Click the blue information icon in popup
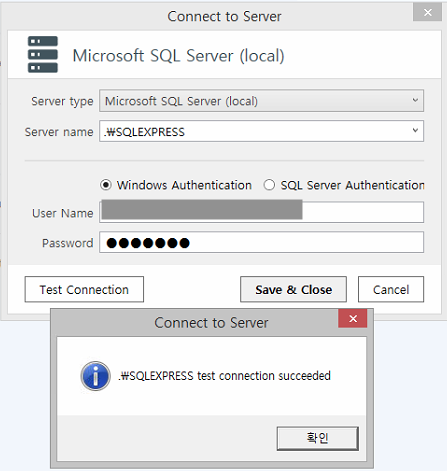 click(96, 376)
